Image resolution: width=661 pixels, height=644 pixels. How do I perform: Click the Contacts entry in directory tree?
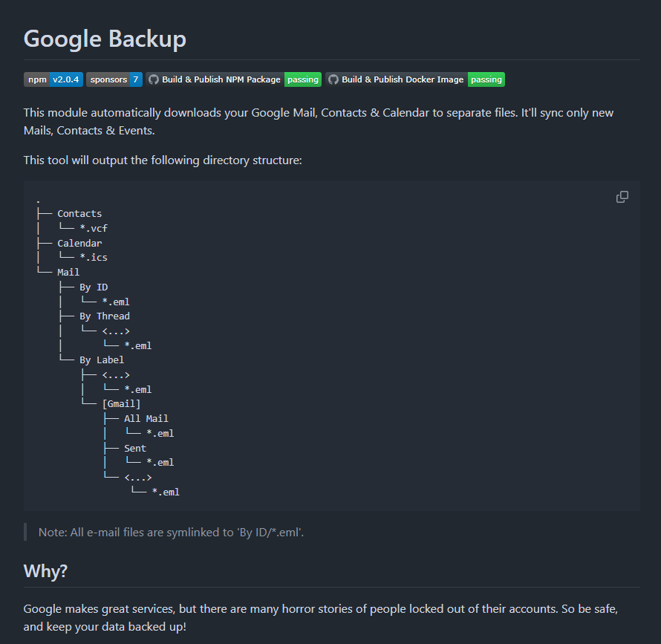click(79, 214)
